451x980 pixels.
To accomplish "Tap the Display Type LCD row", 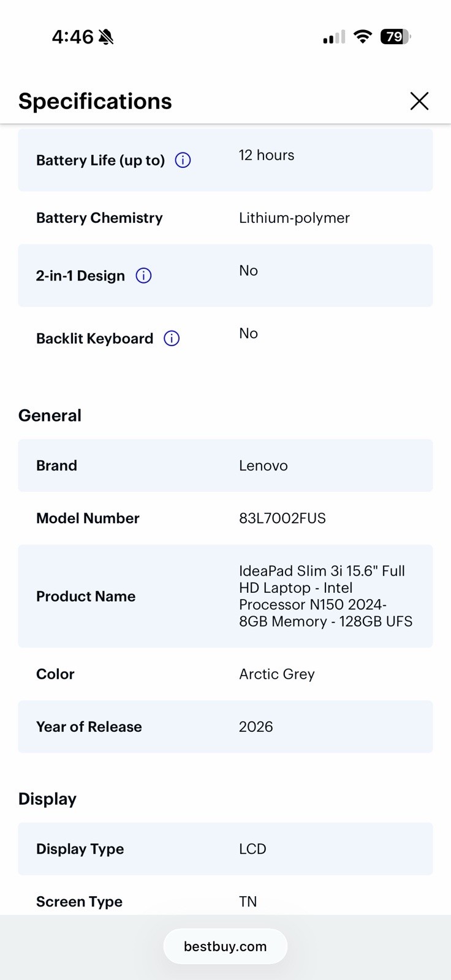I will click(225, 849).
